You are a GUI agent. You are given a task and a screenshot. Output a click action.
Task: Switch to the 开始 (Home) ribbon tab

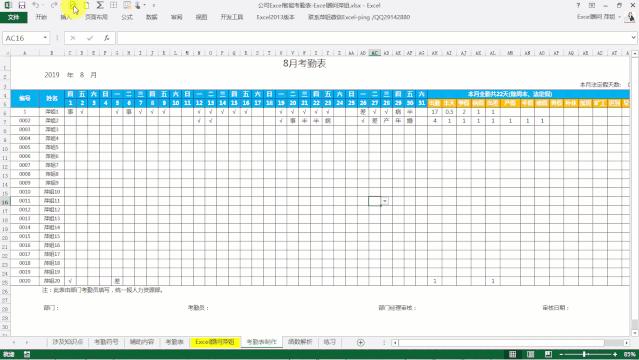pos(41,17)
